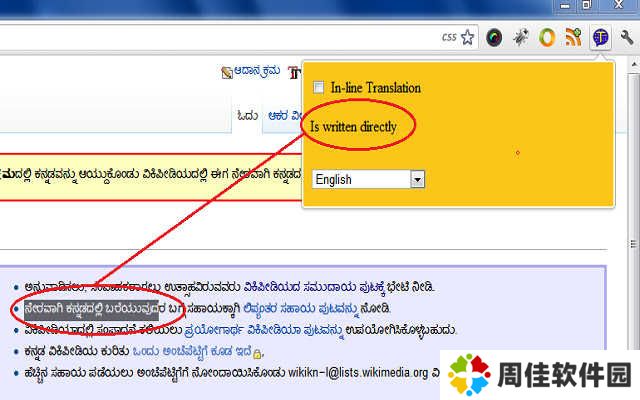This screenshot has width=640, height=400.
Task: Click the bug debugger extension icon
Action: pyautogui.click(x=520, y=38)
